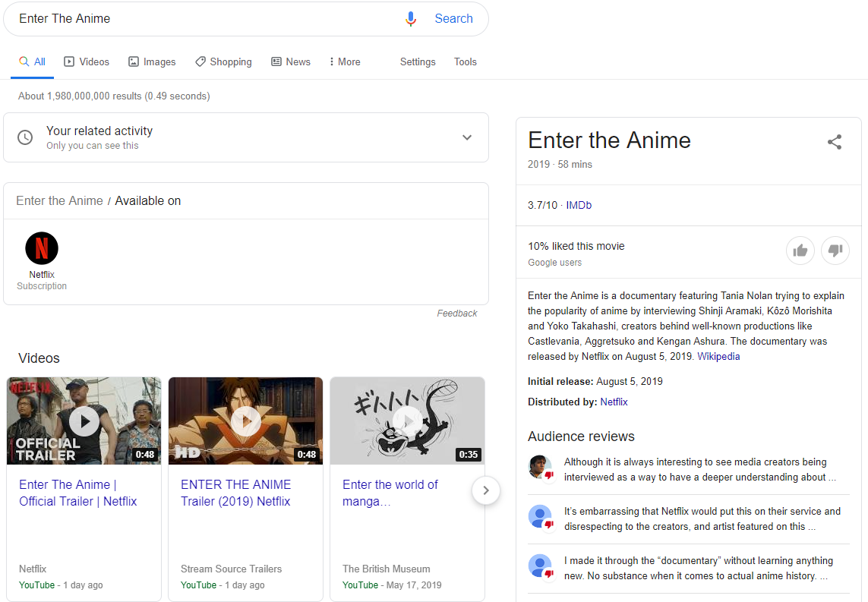The width and height of the screenshot is (868, 602).
Task: Open review starting 'I made it through'
Action: tap(698, 569)
